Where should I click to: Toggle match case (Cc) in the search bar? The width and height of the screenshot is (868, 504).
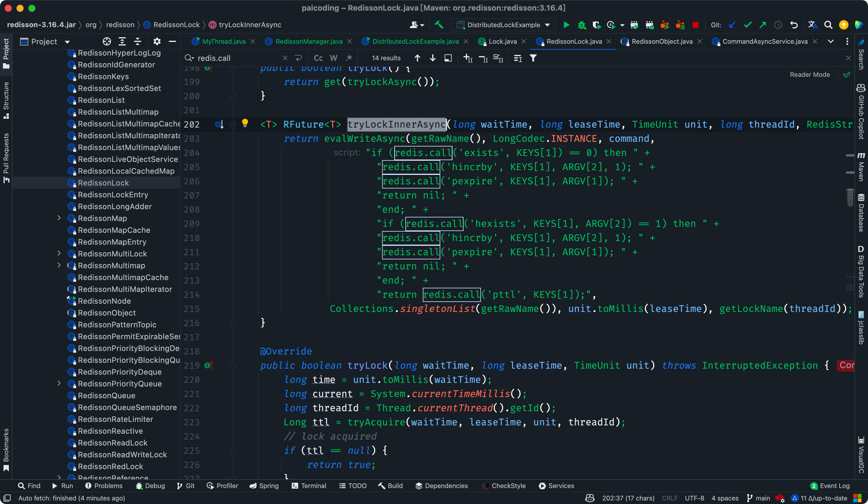[x=318, y=58]
